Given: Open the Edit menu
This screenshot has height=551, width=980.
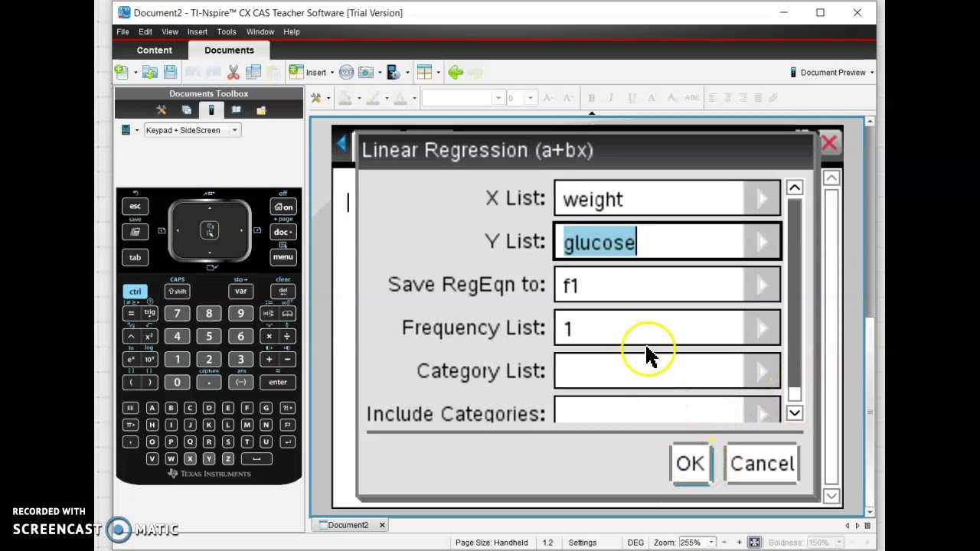Looking at the screenshot, I should tap(145, 31).
